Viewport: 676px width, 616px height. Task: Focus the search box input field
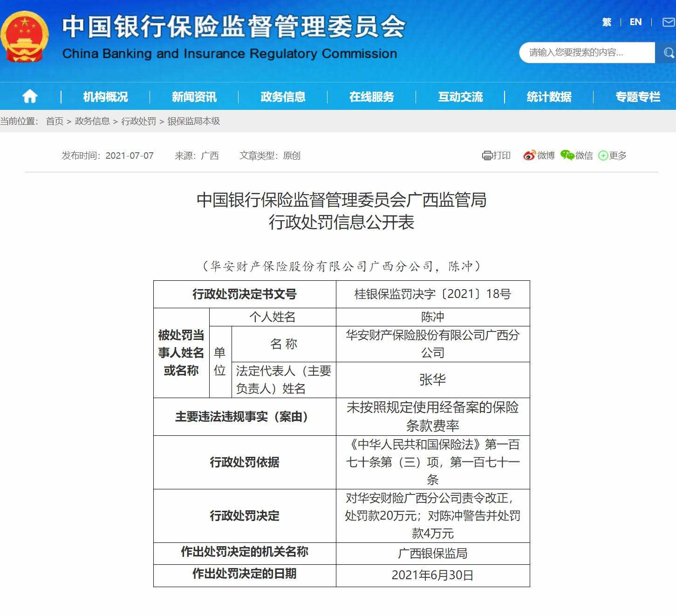(587, 53)
